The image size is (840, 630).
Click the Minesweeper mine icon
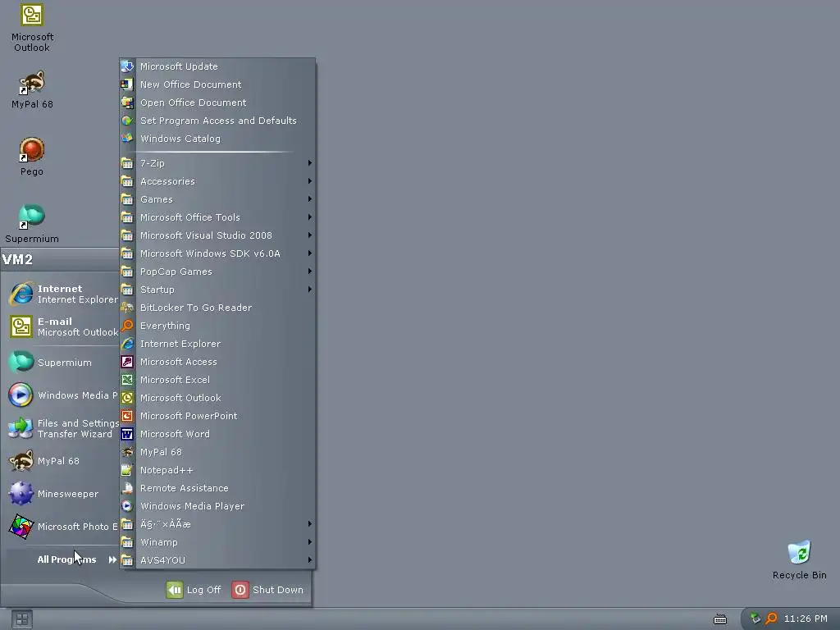[x=21, y=493]
